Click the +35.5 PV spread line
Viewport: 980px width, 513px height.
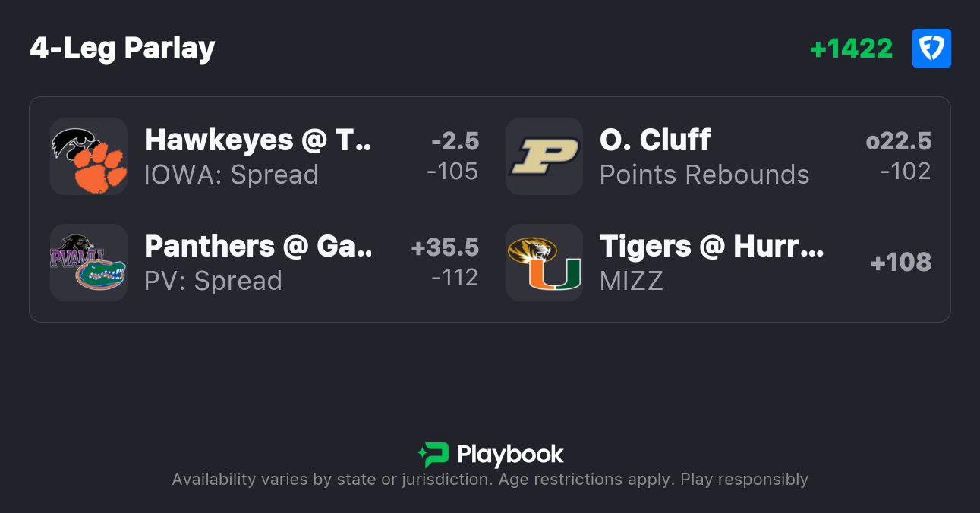[x=445, y=247]
